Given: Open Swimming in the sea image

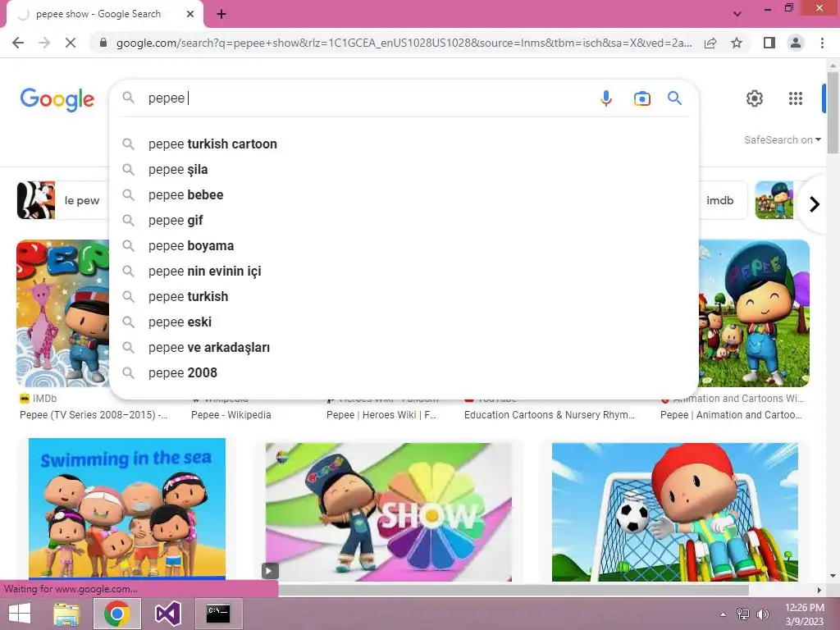Looking at the screenshot, I should (x=127, y=509).
